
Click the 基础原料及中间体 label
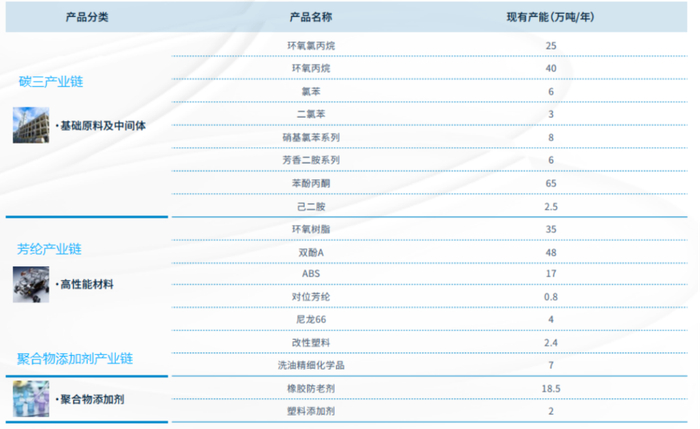pos(101,126)
